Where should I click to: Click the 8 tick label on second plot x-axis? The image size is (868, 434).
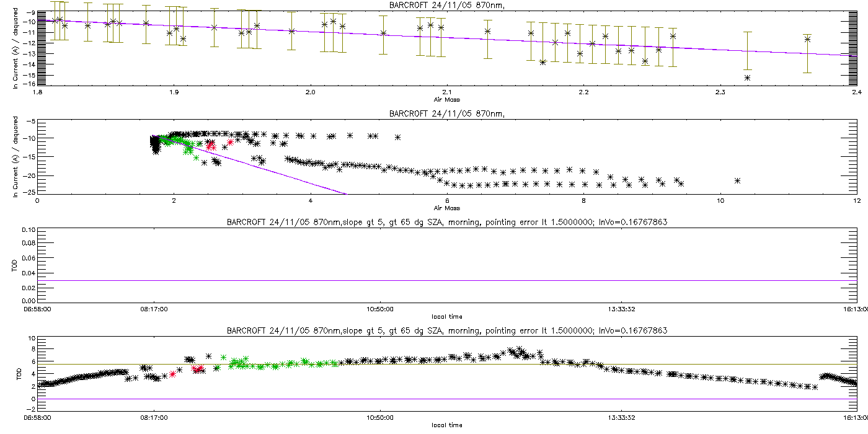click(x=583, y=200)
